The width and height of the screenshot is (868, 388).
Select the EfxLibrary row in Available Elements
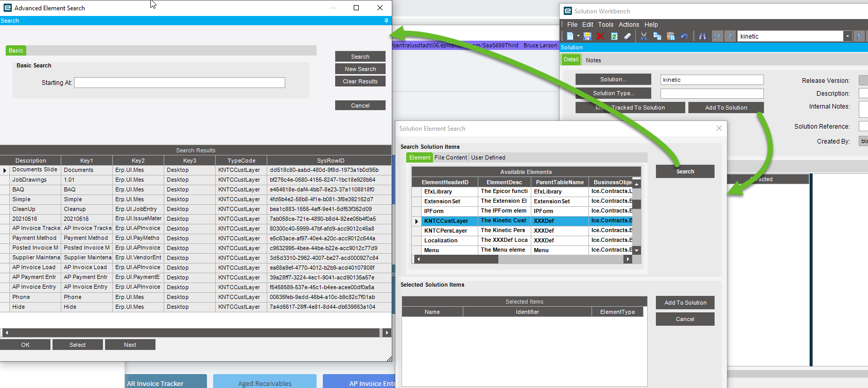[x=523, y=191]
